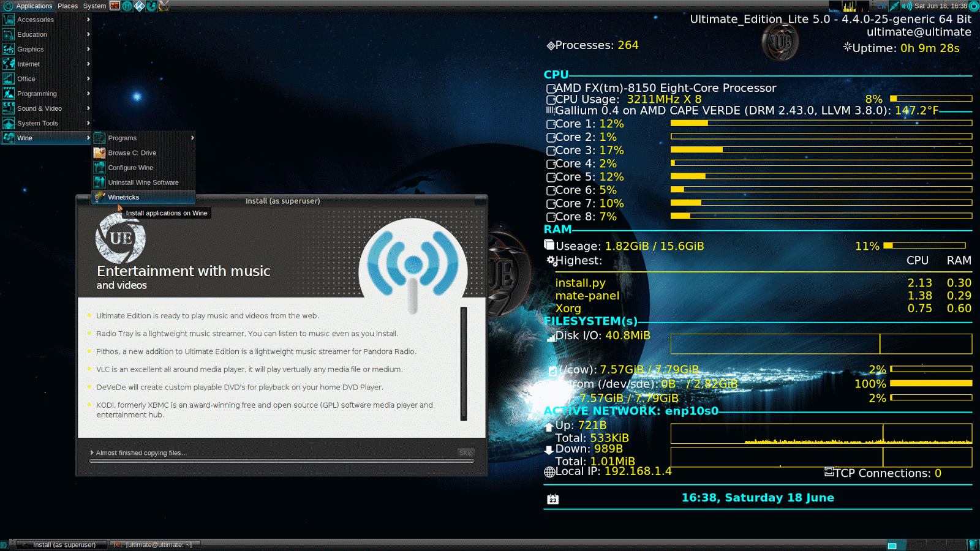Expand the Wine Programs submenu arrow
Screen dimensions: 980x551
click(192, 138)
